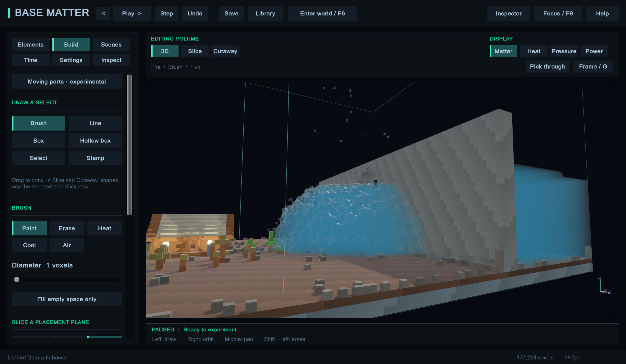
Task: Set brush mode to Cool
Action: click(x=29, y=245)
